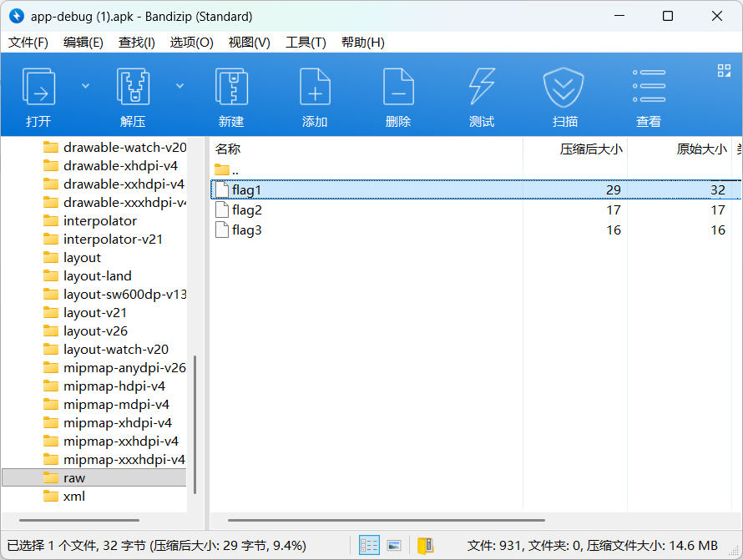
Task: Click the parent folder '..' entry
Action: click(226, 169)
